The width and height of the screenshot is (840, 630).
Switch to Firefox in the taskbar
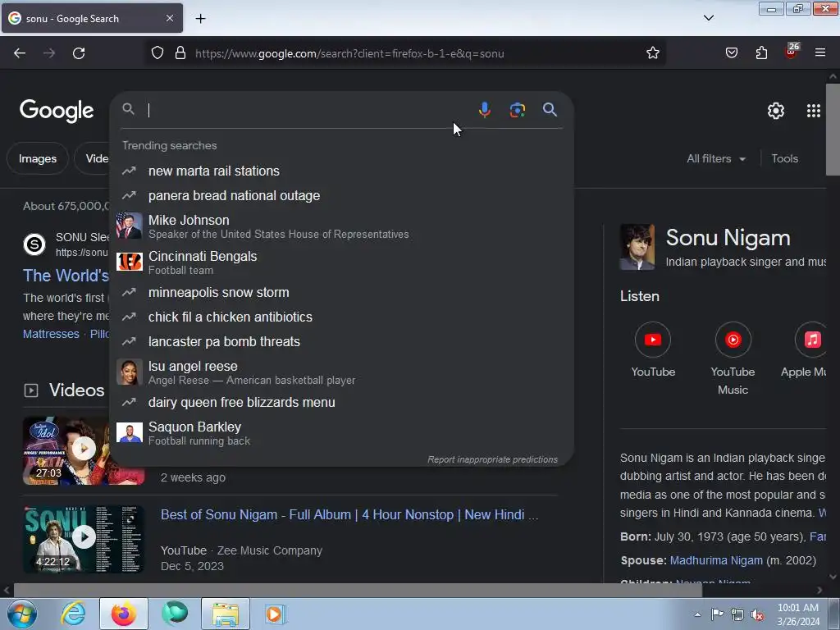point(124,614)
